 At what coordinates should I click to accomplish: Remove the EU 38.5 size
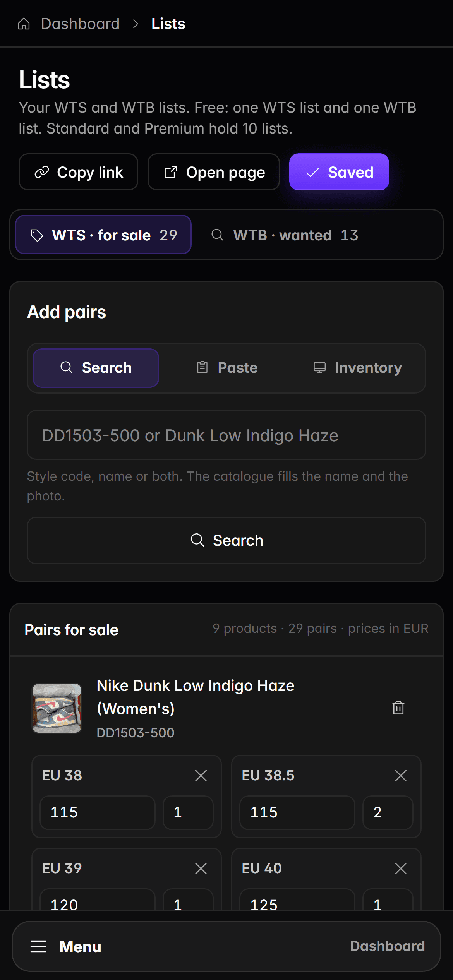point(401,776)
